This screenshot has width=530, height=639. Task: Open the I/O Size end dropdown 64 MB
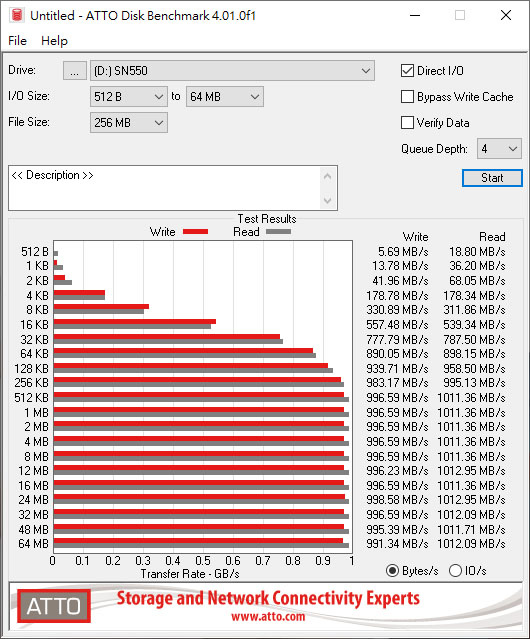(225, 97)
